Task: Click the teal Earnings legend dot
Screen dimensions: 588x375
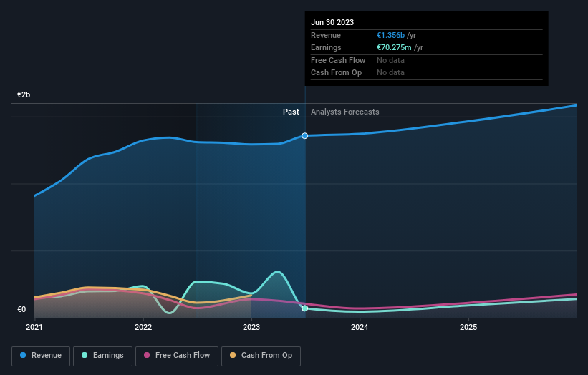Action: pos(85,355)
